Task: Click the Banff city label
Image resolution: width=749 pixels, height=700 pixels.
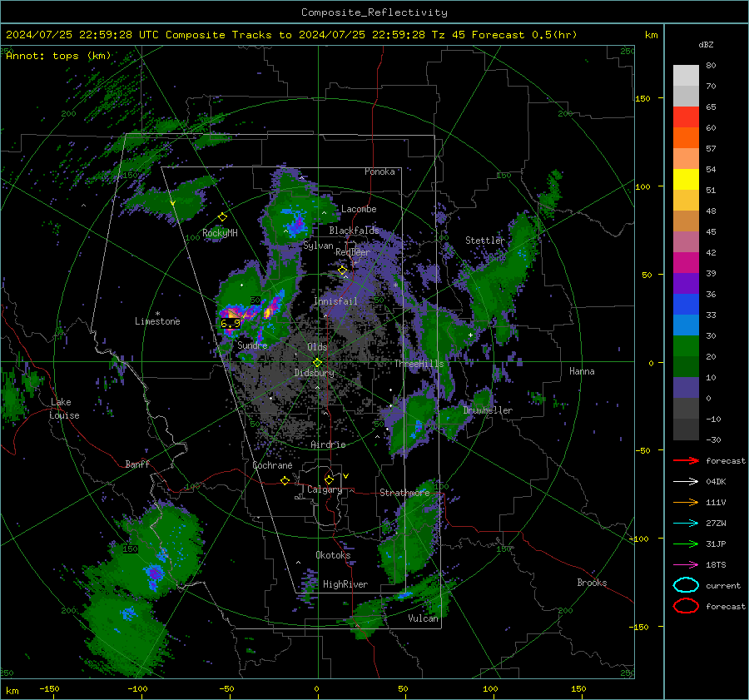Action: click(x=137, y=464)
